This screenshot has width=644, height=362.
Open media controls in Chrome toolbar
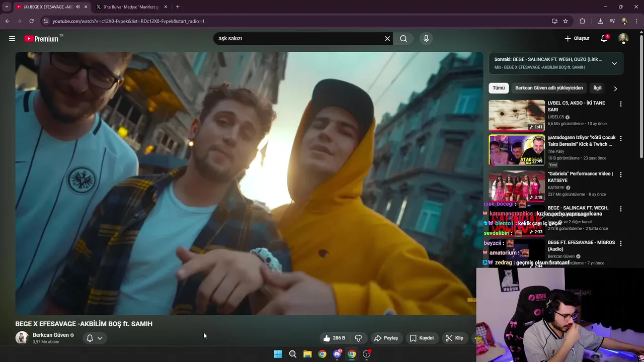pos(612,21)
